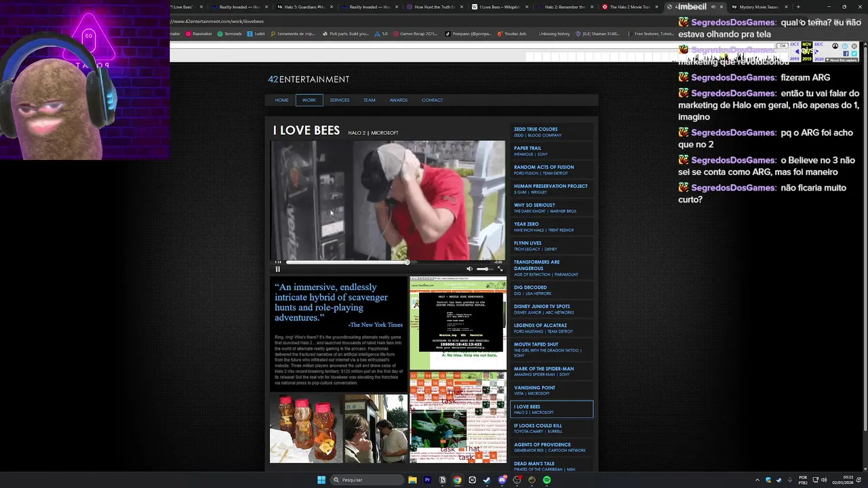Open the Flynn Lives project
This screenshot has width=868, height=488.
(551, 246)
